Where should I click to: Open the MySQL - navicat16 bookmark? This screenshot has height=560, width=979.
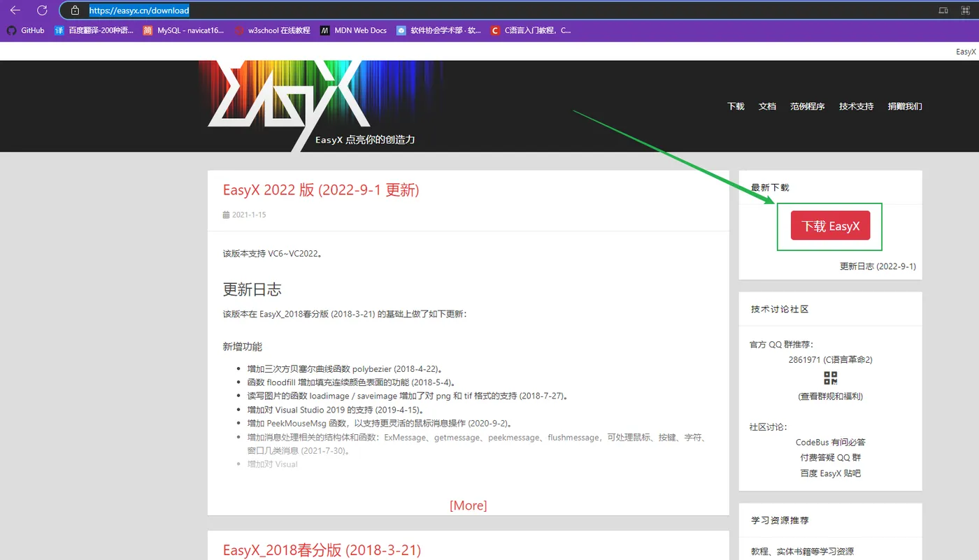click(x=183, y=30)
